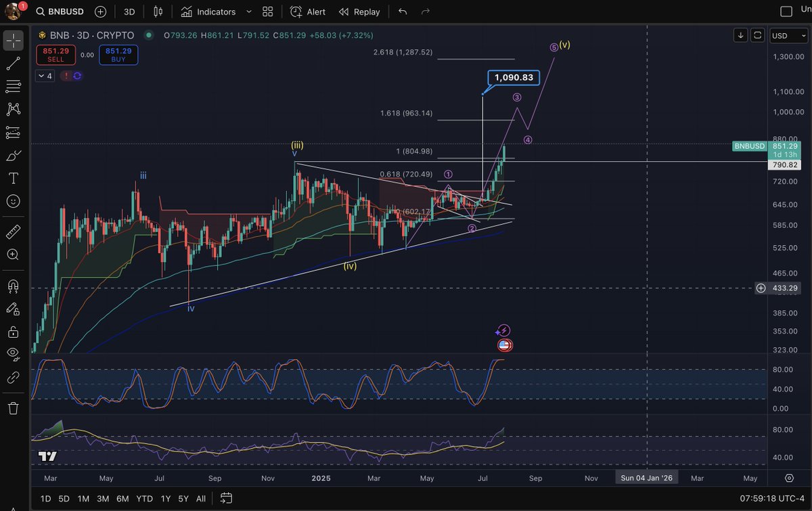Toggle hide all drawings eye icon
Viewport: 812px width, 511px height.
coord(13,354)
